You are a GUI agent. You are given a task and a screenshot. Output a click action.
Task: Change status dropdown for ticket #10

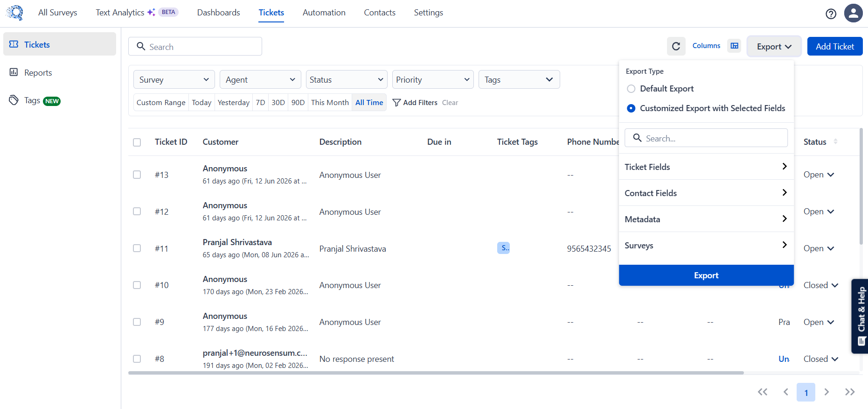821,285
